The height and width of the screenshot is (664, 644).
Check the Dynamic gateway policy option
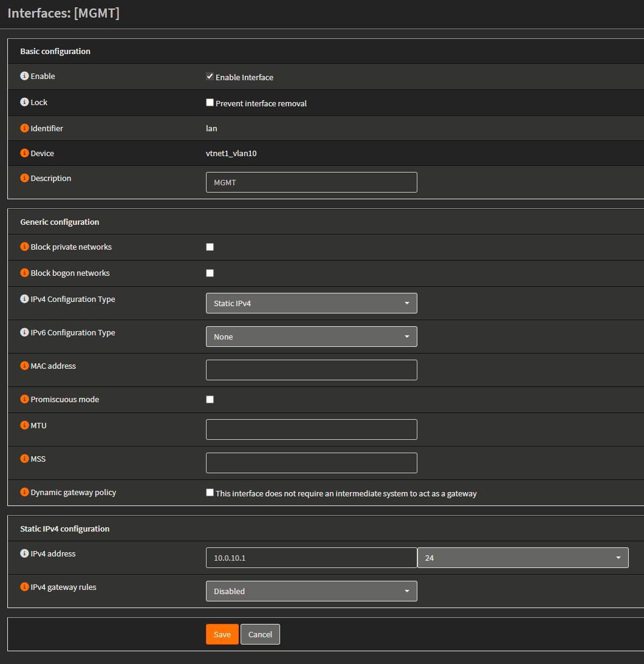[x=210, y=493]
